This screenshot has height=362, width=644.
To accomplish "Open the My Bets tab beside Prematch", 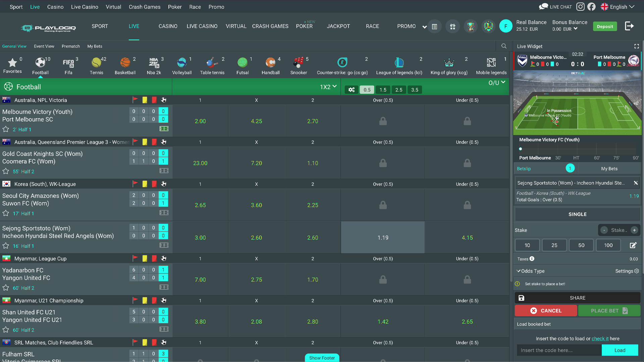I will pos(95,46).
